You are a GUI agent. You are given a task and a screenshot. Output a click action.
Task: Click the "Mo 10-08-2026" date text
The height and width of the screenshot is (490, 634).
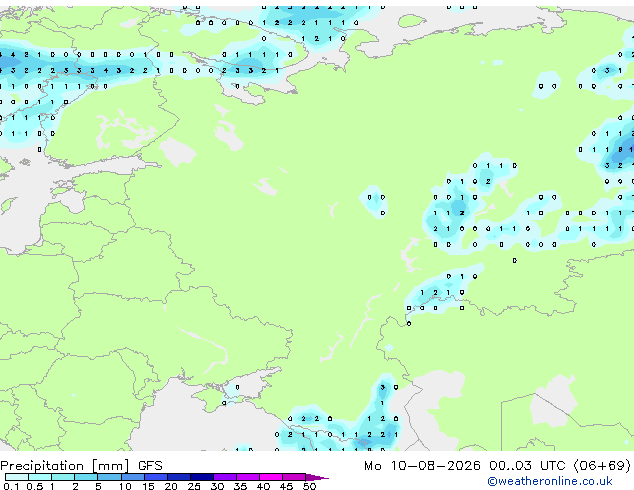click(422, 466)
